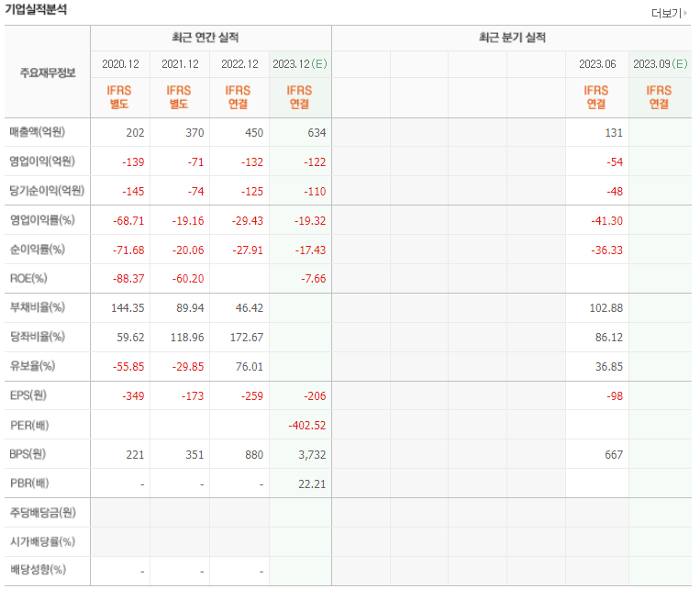Viewport: 700px width, 589px height.
Task: Click the operating profit value -139
Action: (133, 162)
